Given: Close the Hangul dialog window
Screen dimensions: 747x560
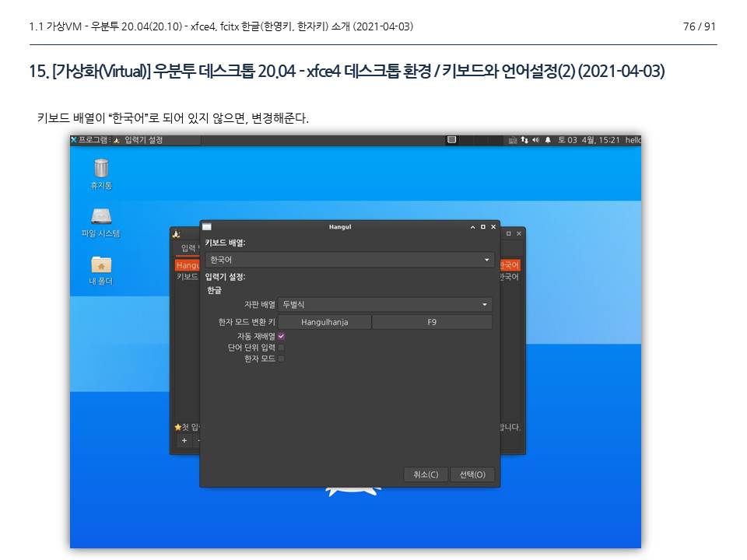Looking at the screenshot, I should [x=493, y=227].
